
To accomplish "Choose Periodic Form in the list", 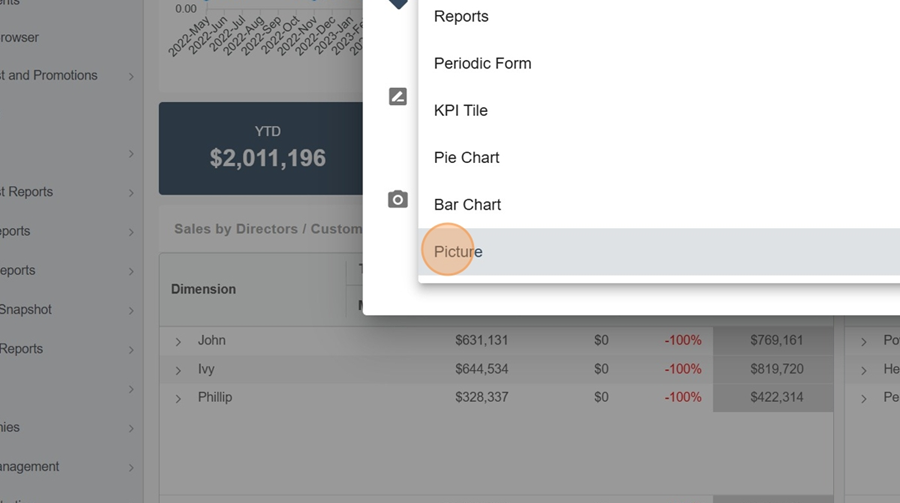I will click(x=482, y=64).
